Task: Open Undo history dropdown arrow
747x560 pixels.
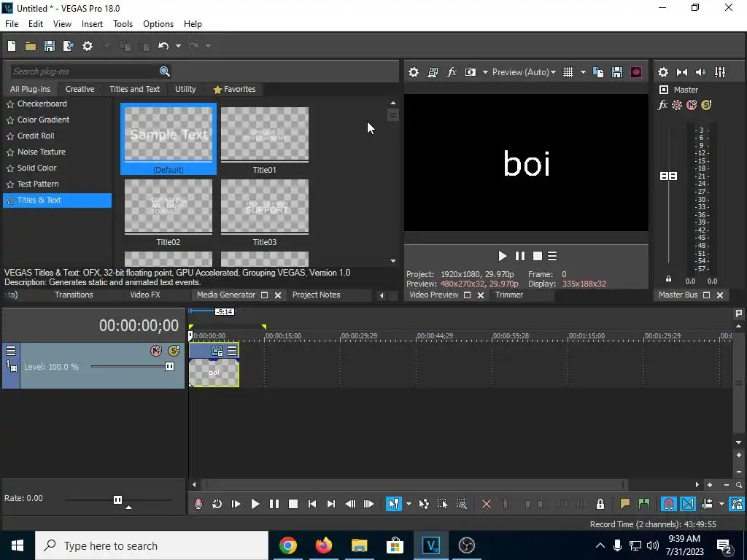Action: tap(178, 46)
